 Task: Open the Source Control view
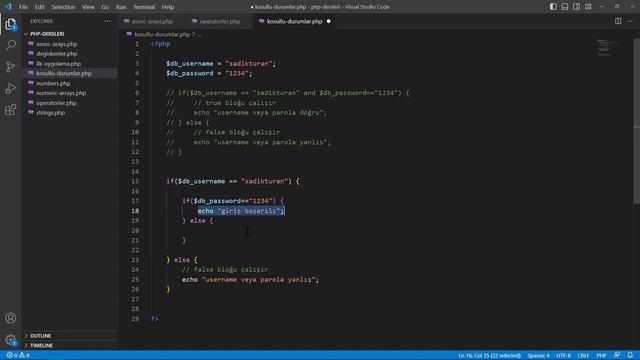point(11,67)
